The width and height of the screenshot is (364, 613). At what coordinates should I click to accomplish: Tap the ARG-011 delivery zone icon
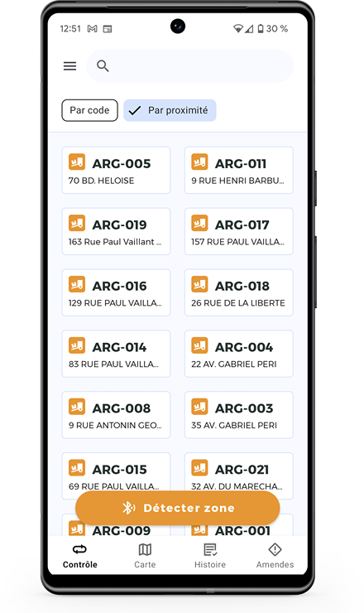pos(199,162)
